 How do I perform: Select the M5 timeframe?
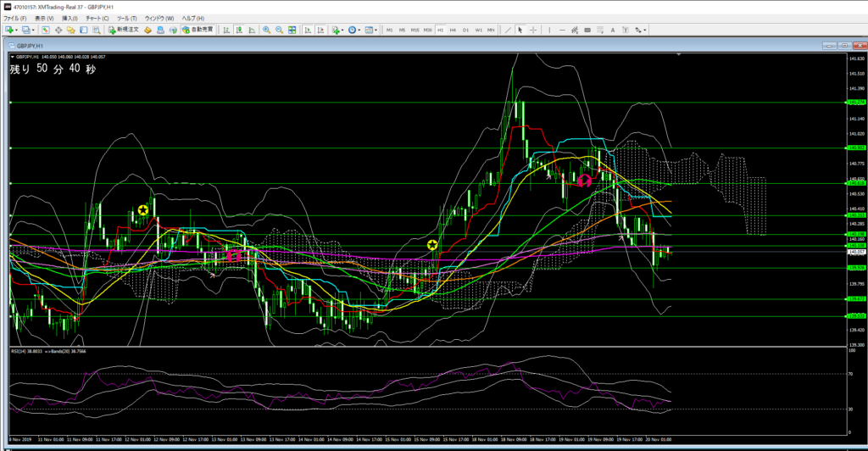[x=403, y=30]
